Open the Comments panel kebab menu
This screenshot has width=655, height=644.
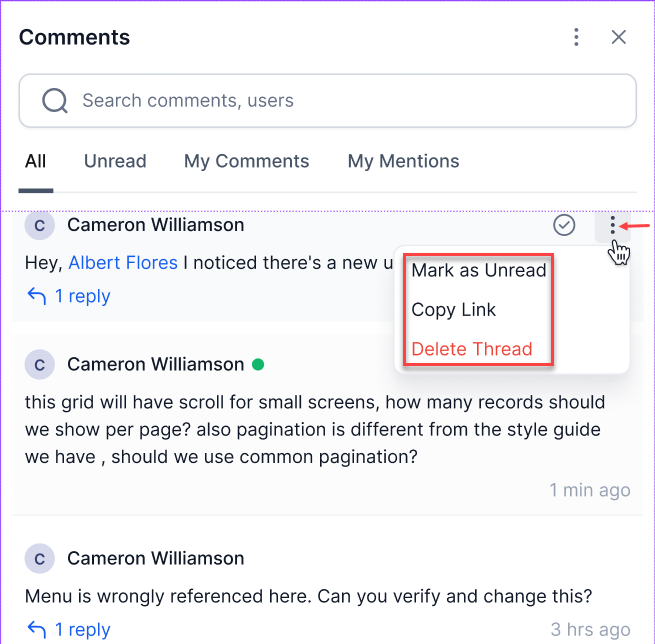tap(576, 37)
